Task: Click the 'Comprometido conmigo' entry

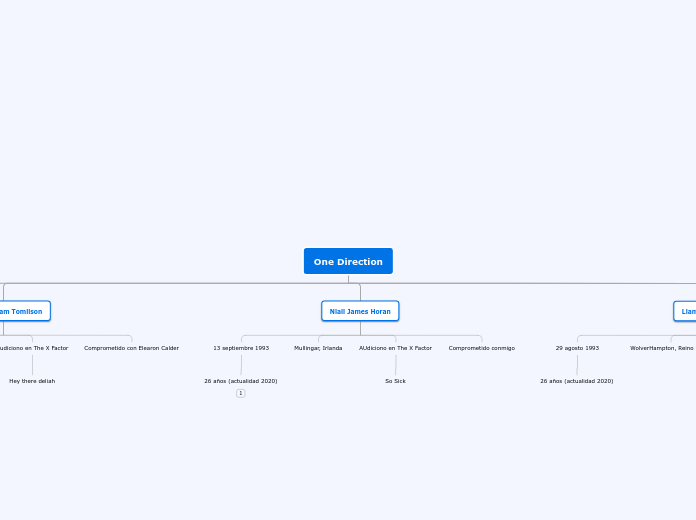Action: [482, 348]
